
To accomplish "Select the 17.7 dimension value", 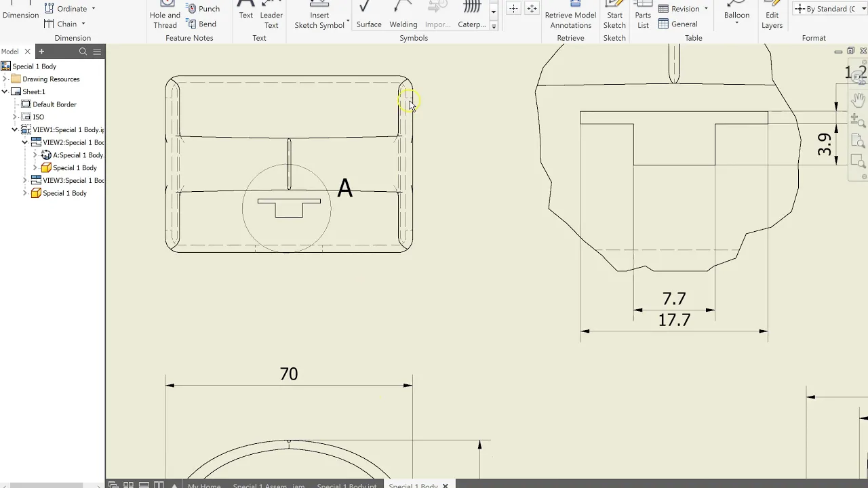I will click(x=674, y=320).
